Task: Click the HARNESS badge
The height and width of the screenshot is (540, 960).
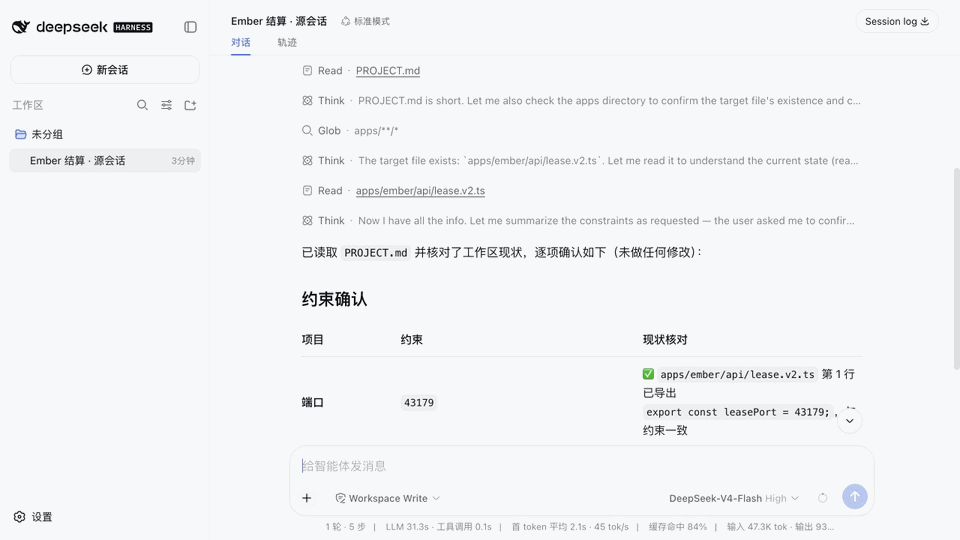Action: coord(133,28)
